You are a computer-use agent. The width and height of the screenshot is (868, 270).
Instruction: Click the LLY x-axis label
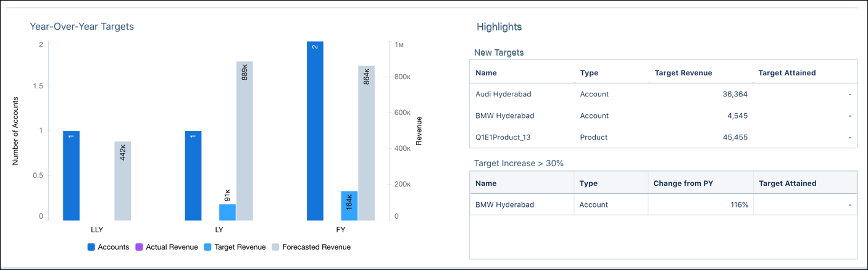coord(97,230)
